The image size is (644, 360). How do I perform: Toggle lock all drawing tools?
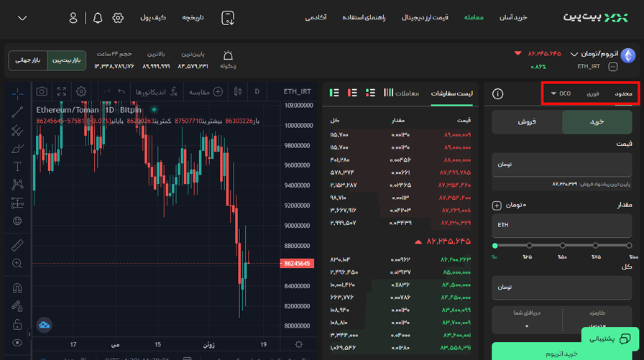[17, 325]
